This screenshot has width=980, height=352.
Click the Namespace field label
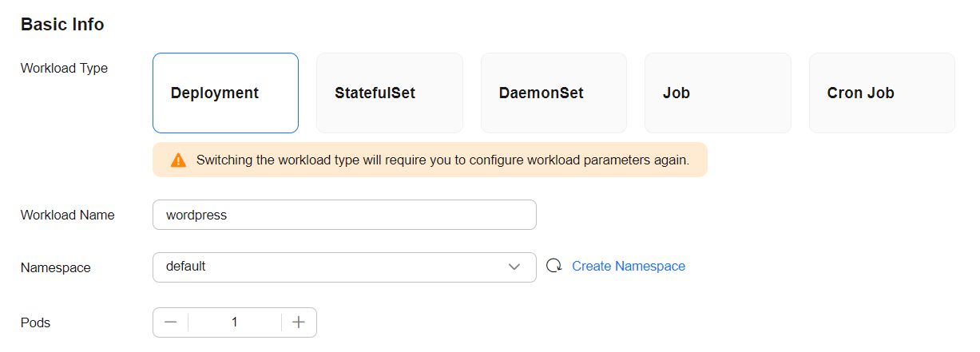tap(55, 267)
